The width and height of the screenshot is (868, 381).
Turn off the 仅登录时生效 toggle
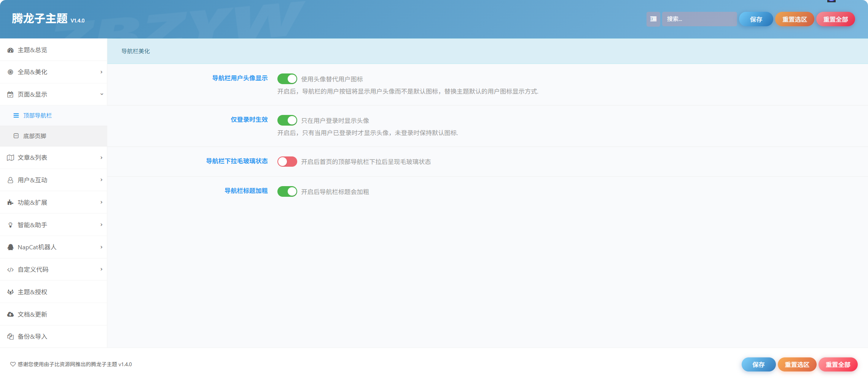coord(287,120)
